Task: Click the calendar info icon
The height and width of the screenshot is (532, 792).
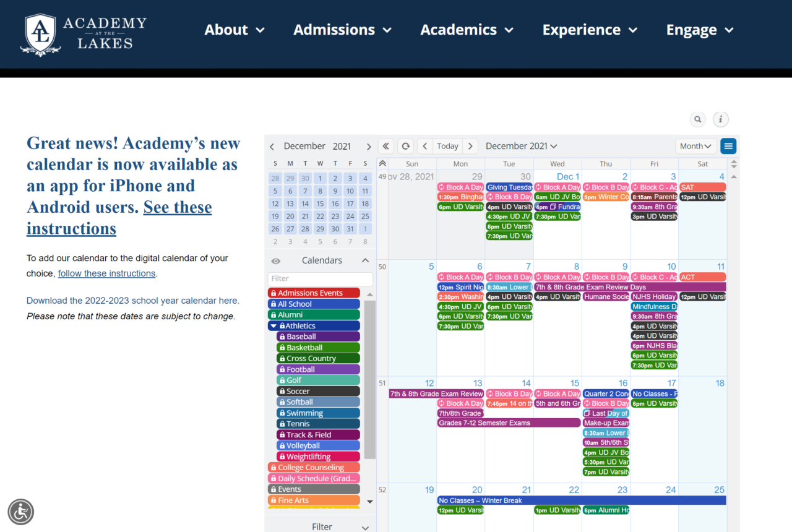Action: pos(720,119)
